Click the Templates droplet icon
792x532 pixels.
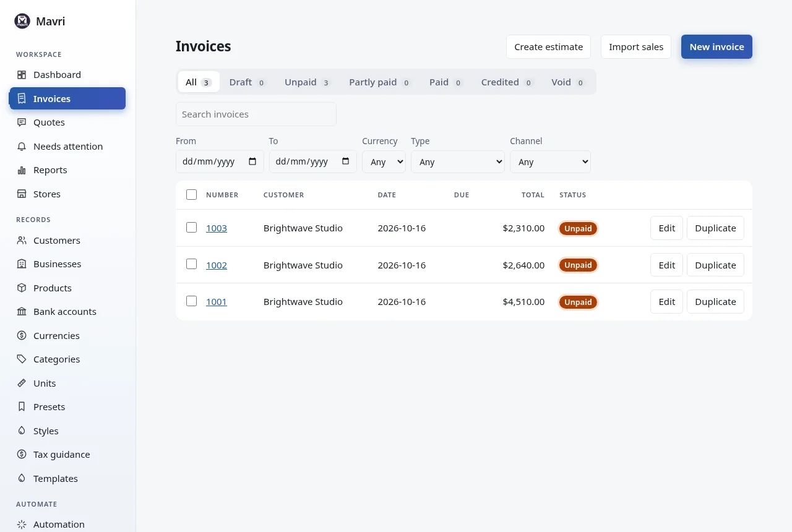22,479
